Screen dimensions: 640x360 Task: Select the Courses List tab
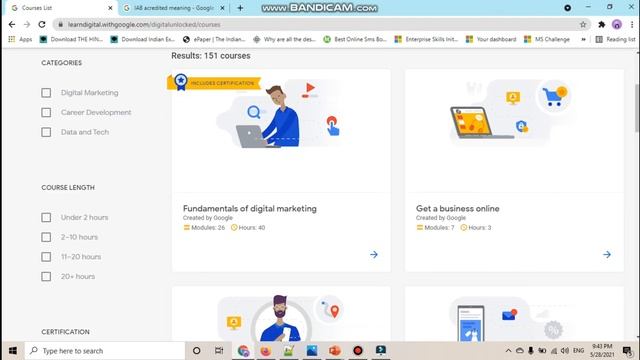[x=61, y=8]
